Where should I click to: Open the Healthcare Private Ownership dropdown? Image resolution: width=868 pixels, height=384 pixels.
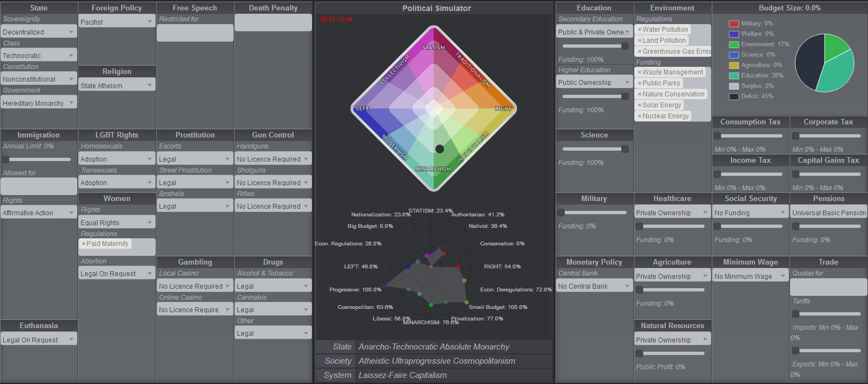coord(672,213)
